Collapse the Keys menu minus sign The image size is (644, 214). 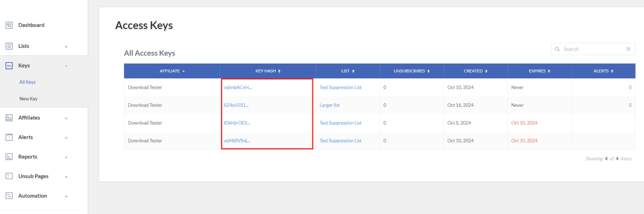[x=66, y=66]
